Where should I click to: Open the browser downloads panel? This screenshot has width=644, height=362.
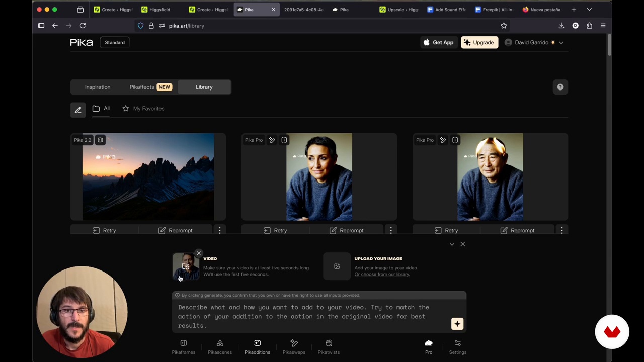[561, 26]
